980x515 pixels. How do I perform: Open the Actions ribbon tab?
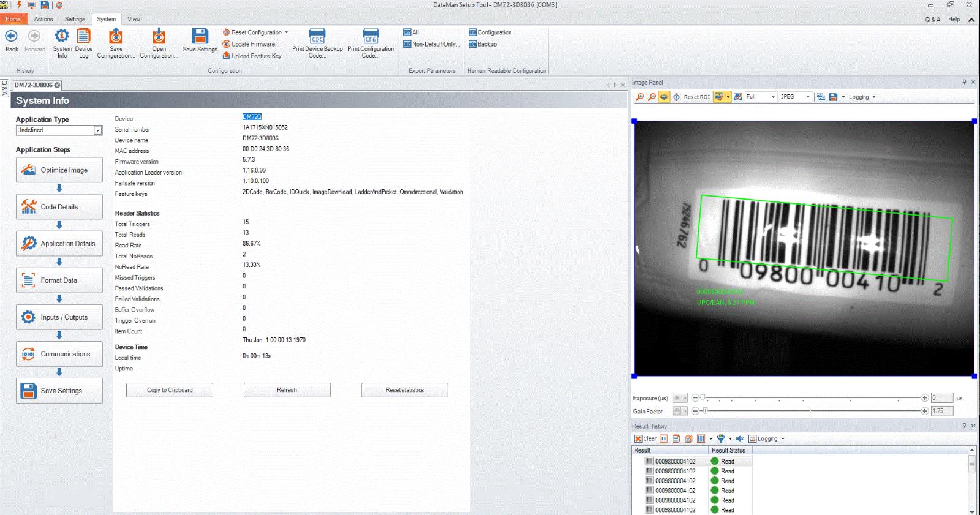43,19
